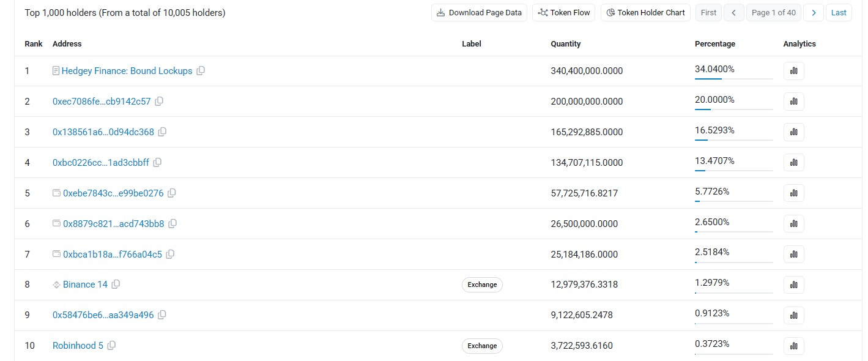Click the wallet icon beside 0xbca1b18a…f766a04c5
868x361 pixels.
tap(57, 254)
